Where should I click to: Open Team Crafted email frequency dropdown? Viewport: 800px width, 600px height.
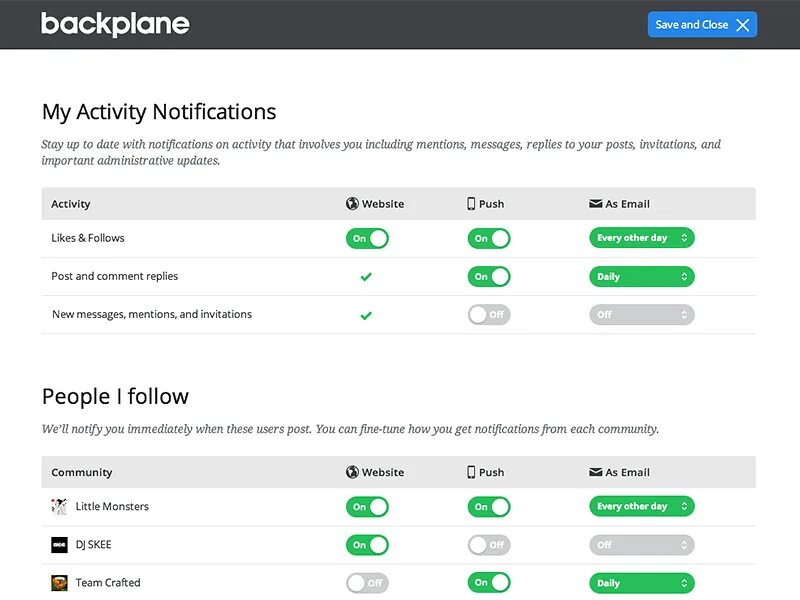pos(641,583)
